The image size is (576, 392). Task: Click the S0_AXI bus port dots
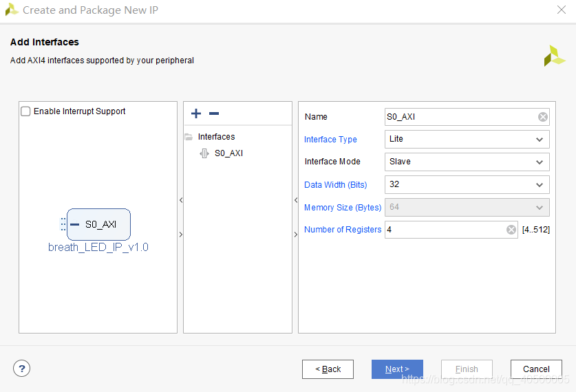(x=63, y=224)
